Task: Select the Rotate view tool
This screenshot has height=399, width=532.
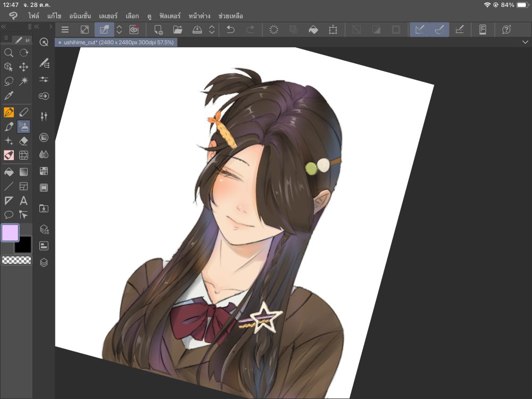Action: (24, 53)
